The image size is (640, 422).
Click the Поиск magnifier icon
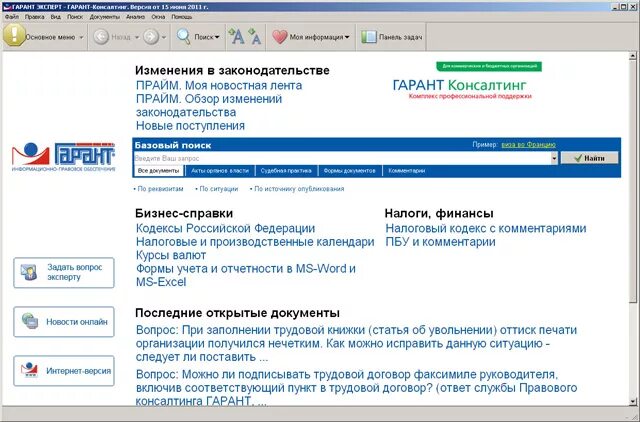(183, 37)
